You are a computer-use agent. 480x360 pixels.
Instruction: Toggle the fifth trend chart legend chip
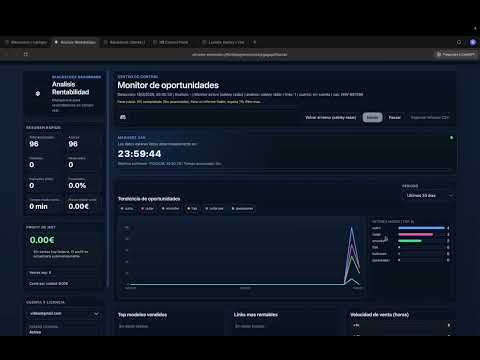click(x=214, y=209)
